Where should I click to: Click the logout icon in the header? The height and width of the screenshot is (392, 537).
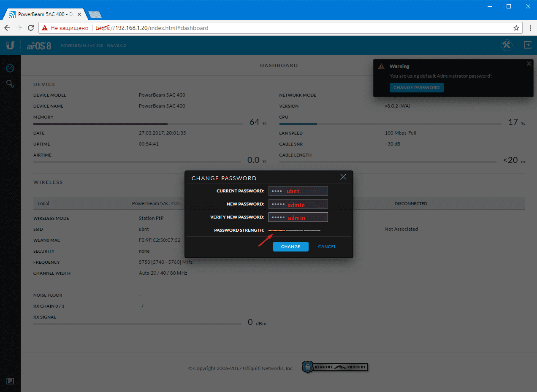click(527, 45)
